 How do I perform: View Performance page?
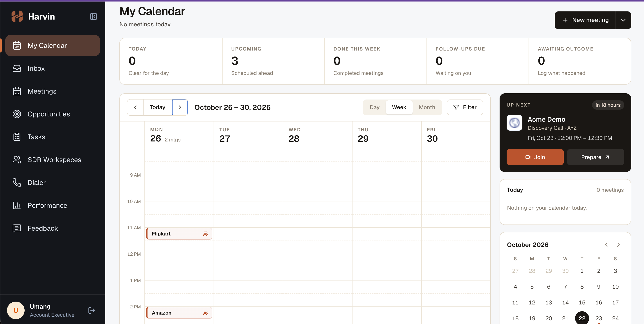52,205
